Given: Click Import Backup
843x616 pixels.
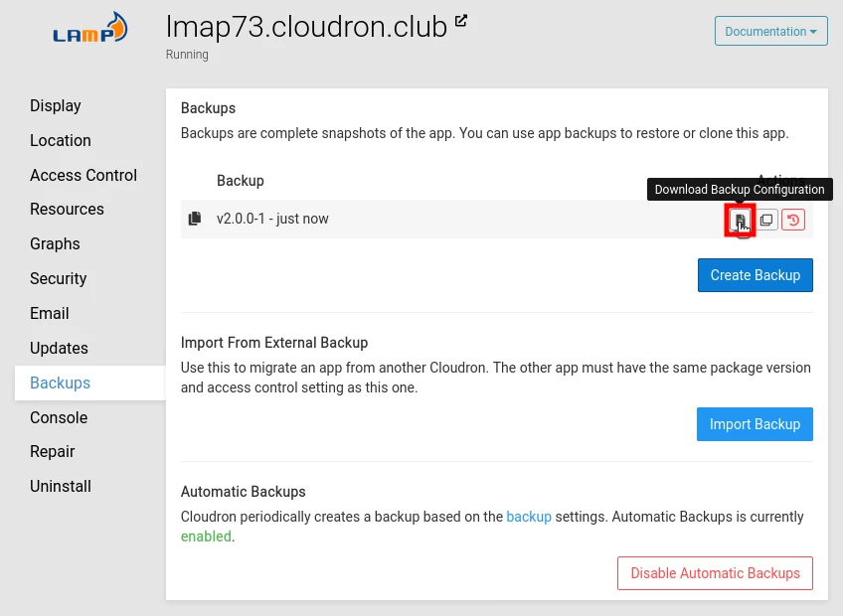Looking at the screenshot, I should [755, 424].
